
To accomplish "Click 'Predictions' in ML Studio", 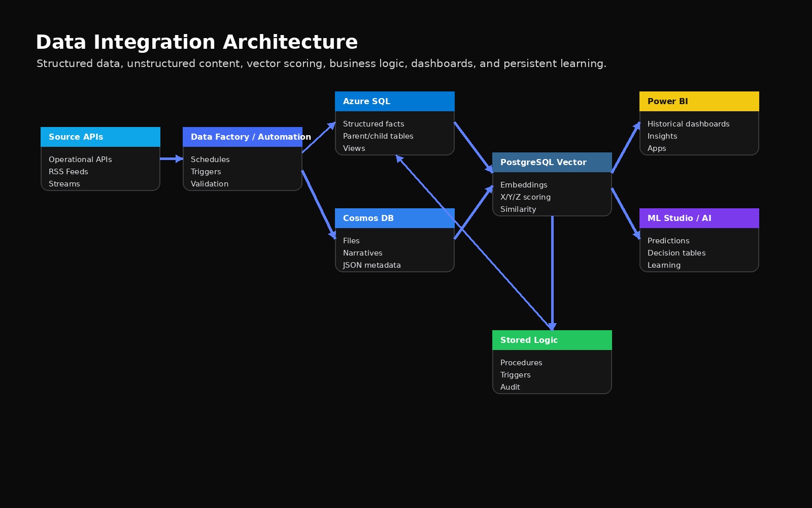I will [668, 241].
